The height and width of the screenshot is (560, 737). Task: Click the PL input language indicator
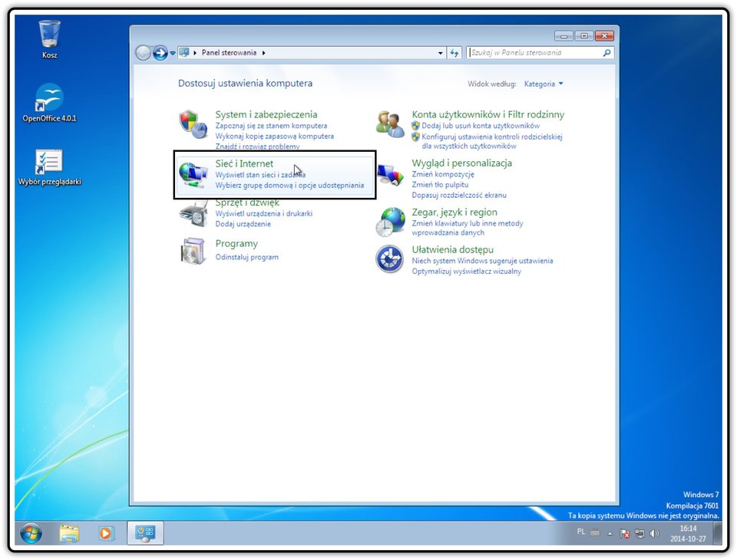(581, 532)
